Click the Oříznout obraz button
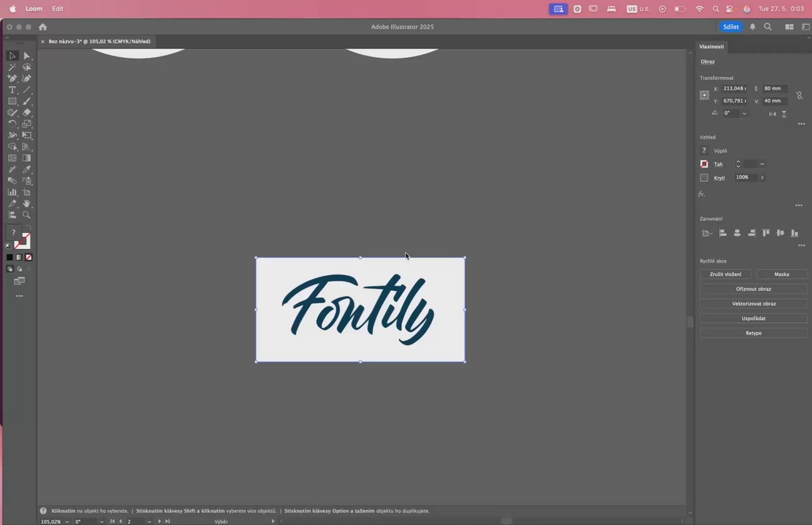The height and width of the screenshot is (525, 812). click(754, 288)
